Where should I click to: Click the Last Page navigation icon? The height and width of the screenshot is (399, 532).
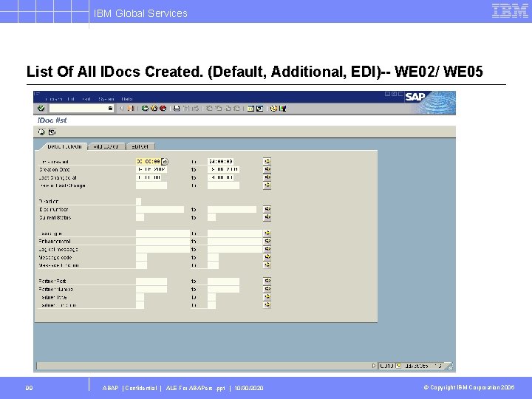pyautogui.click(x=236, y=108)
